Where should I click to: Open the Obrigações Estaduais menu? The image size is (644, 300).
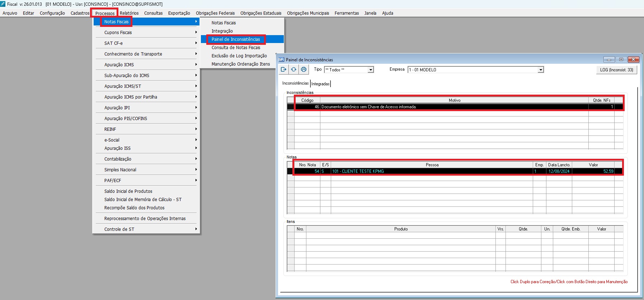(261, 13)
